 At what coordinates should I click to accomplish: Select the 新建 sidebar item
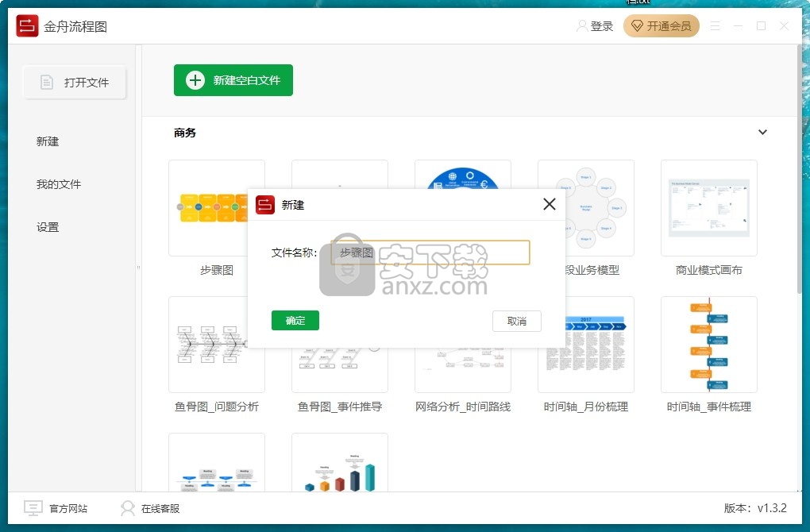tap(48, 141)
